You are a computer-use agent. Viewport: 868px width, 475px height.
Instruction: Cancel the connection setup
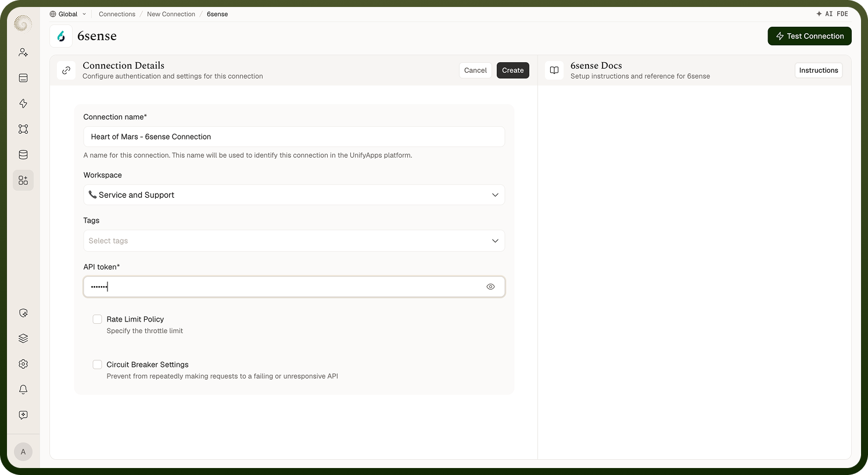pos(475,70)
